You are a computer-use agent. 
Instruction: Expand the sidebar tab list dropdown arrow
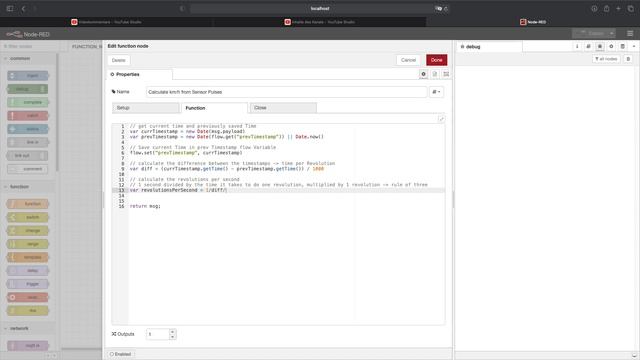(x=634, y=47)
